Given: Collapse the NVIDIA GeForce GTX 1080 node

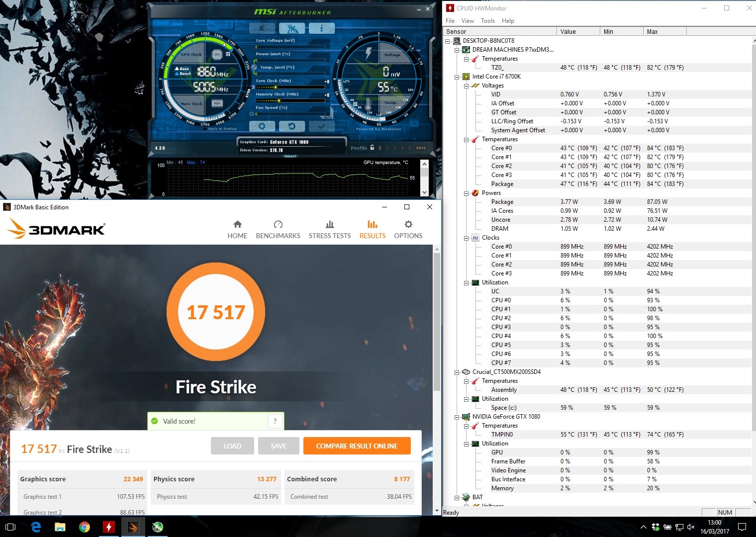Looking at the screenshot, I should [457, 417].
